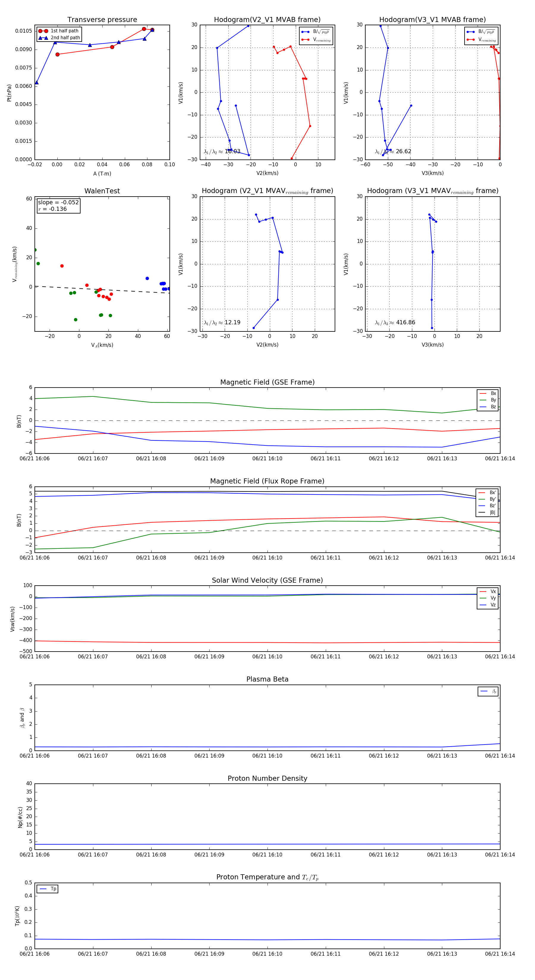Click the 'Proton Temperature and Te/Tp' title
This screenshot has width=535, height=980.
(x=267, y=877)
